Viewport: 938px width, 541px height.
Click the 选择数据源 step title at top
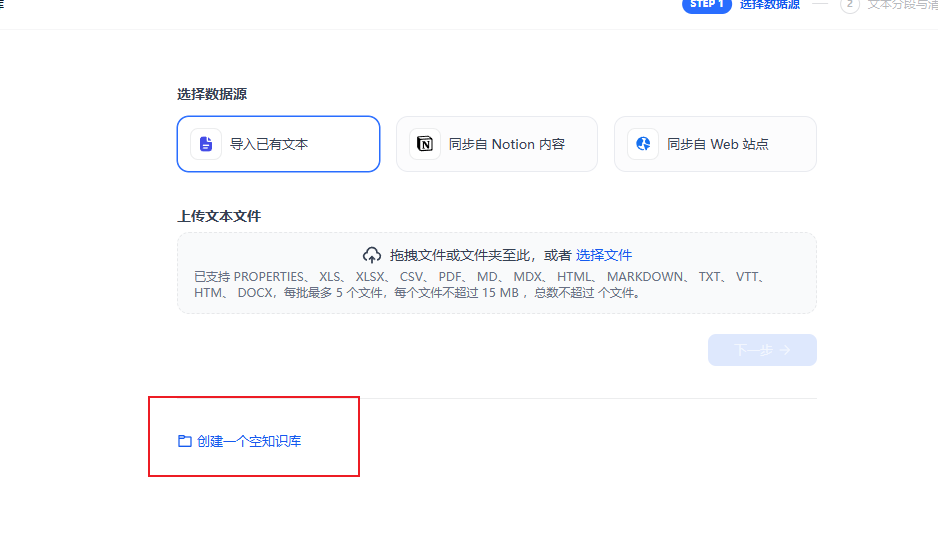click(x=769, y=5)
